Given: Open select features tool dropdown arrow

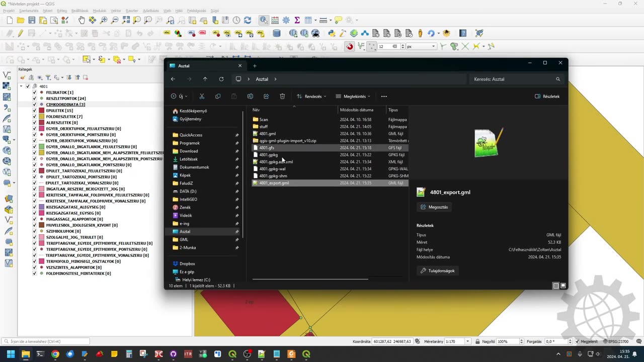Looking at the screenshot, I should (93, 59).
